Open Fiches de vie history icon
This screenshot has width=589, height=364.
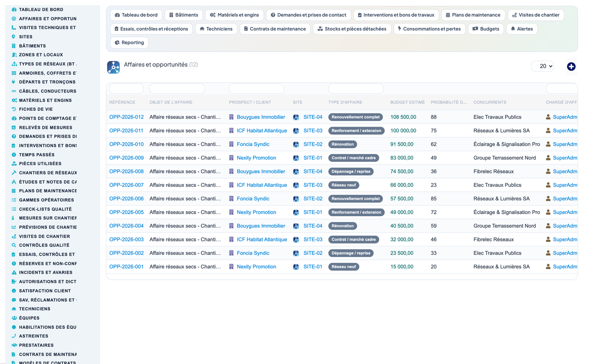click(x=14, y=109)
